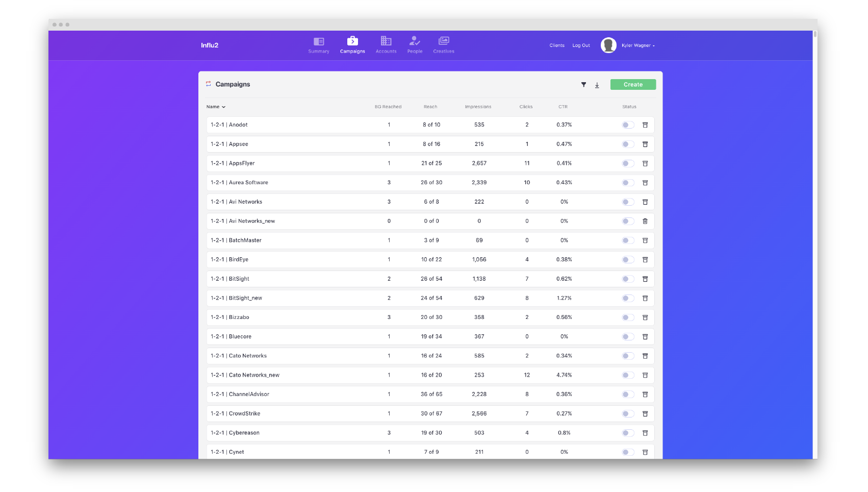868x492 pixels.
Task: Toggle status for Appsee campaign
Action: pos(628,144)
